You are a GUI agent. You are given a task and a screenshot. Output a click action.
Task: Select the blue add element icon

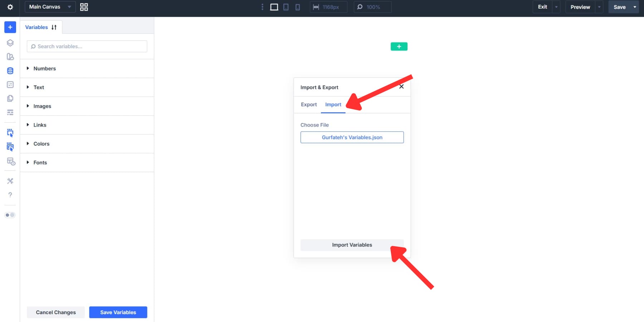tap(10, 27)
